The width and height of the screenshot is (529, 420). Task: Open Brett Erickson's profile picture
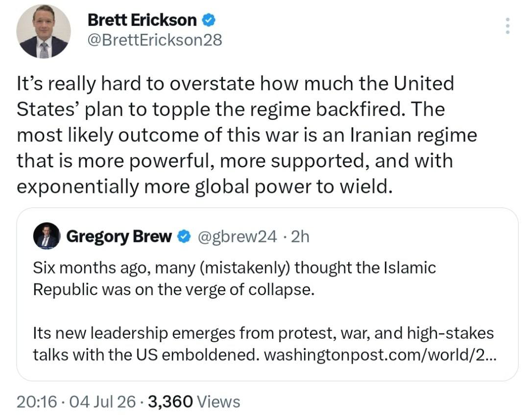(x=44, y=31)
